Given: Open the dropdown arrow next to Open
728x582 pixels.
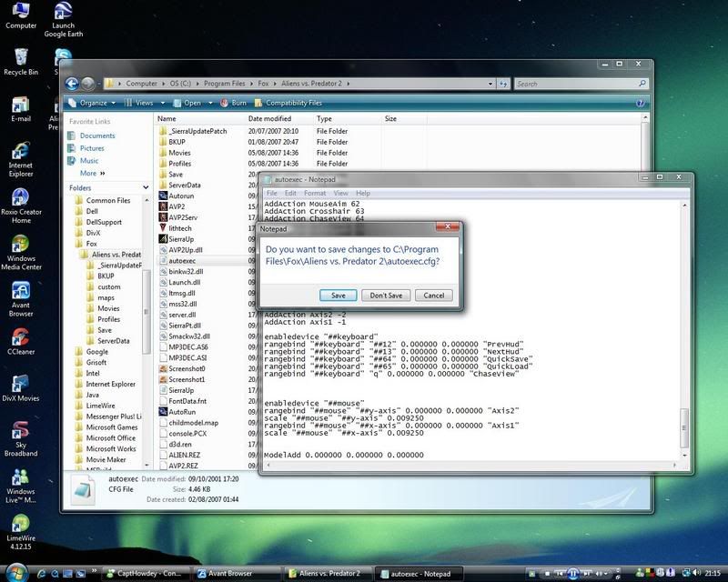Looking at the screenshot, I should pos(210,103).
